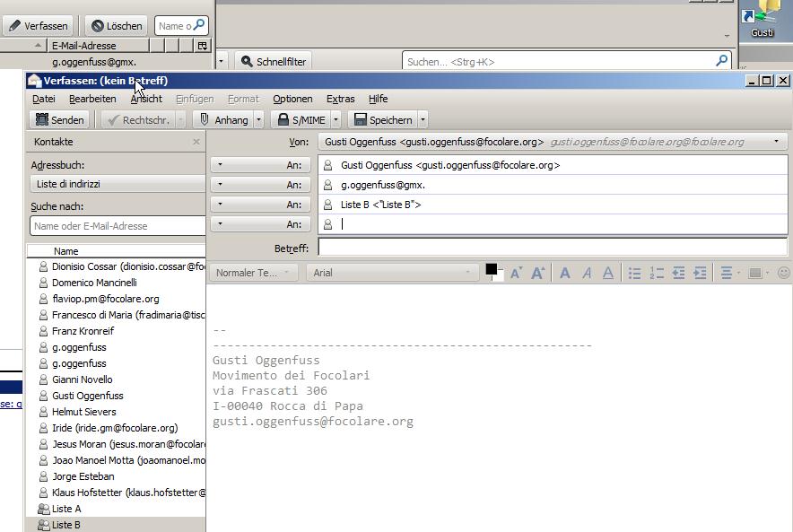
Task: Change the recipient type of the Liste B row
Action: click(x=260, y=205)
